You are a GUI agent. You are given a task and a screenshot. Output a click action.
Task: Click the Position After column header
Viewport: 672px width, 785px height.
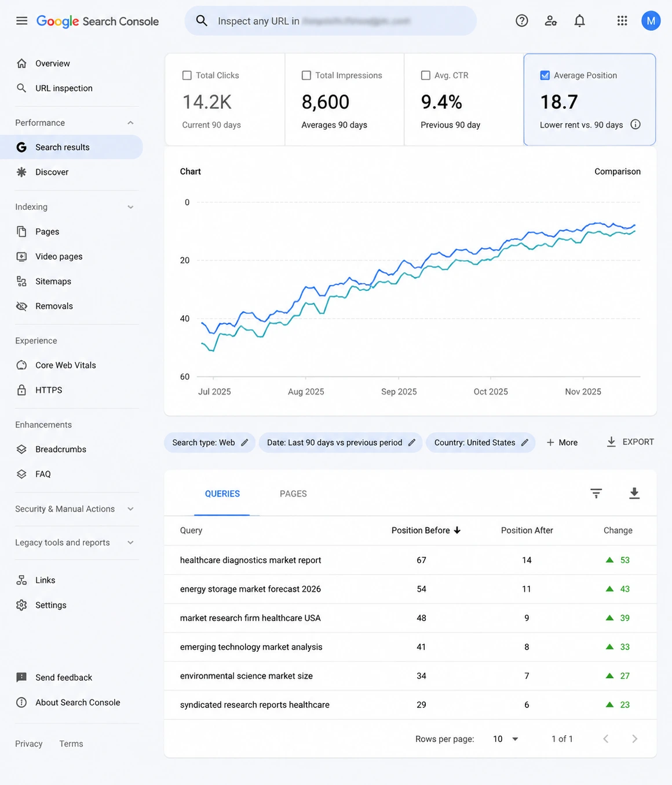pos(527,531)
